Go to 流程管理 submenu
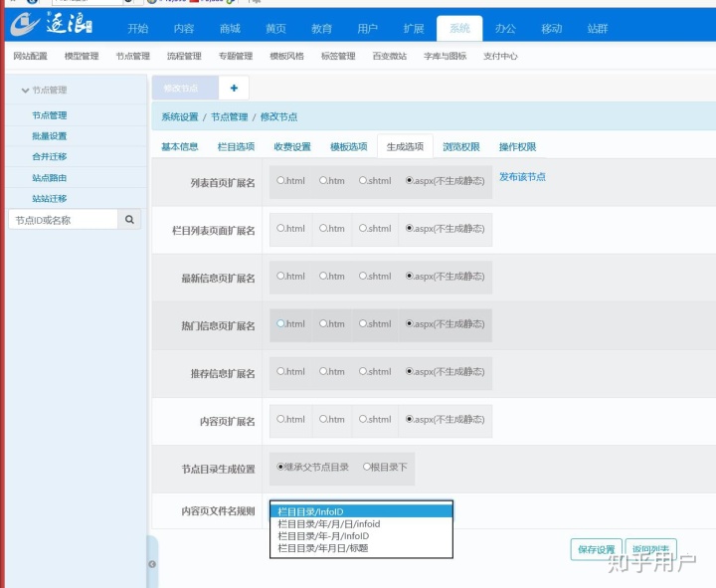716x588 pixels. (x=184, y=56)
